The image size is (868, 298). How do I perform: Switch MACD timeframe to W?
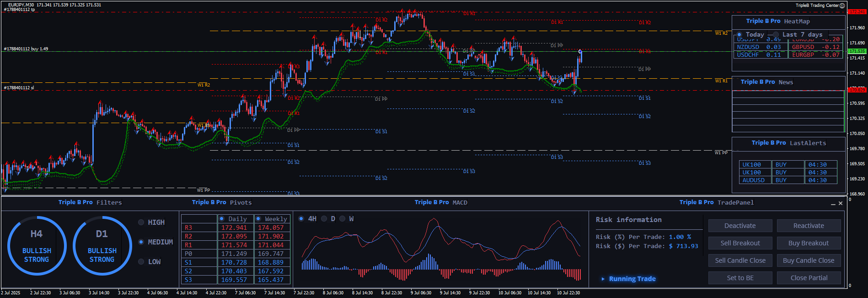(x=343, y=219)
